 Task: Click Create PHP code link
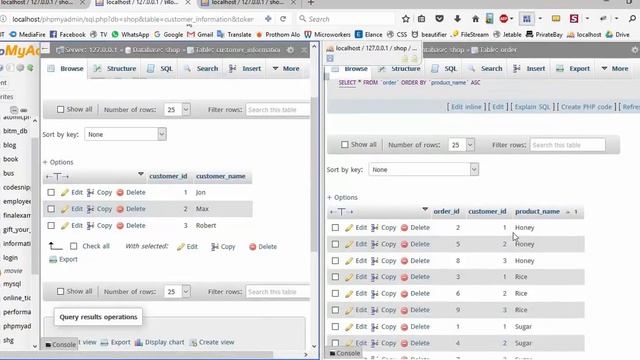pyautogui.click(x=586, y=107)
